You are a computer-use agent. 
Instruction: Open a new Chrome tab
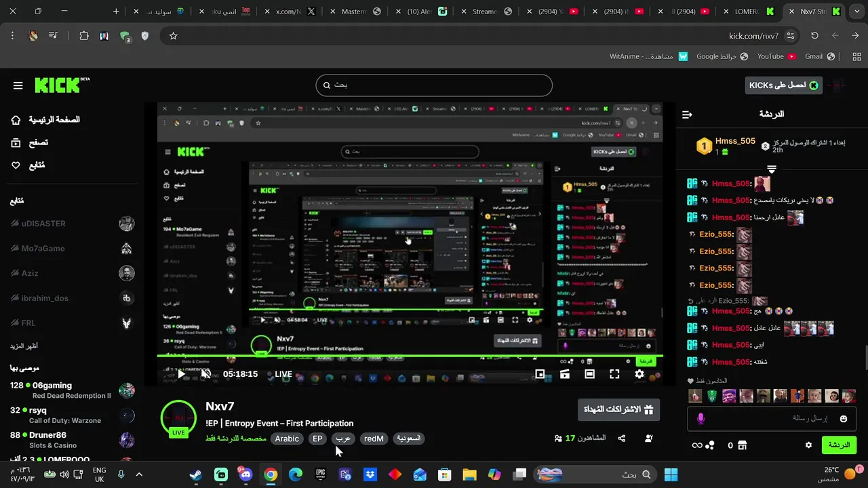tap(116, 12)
